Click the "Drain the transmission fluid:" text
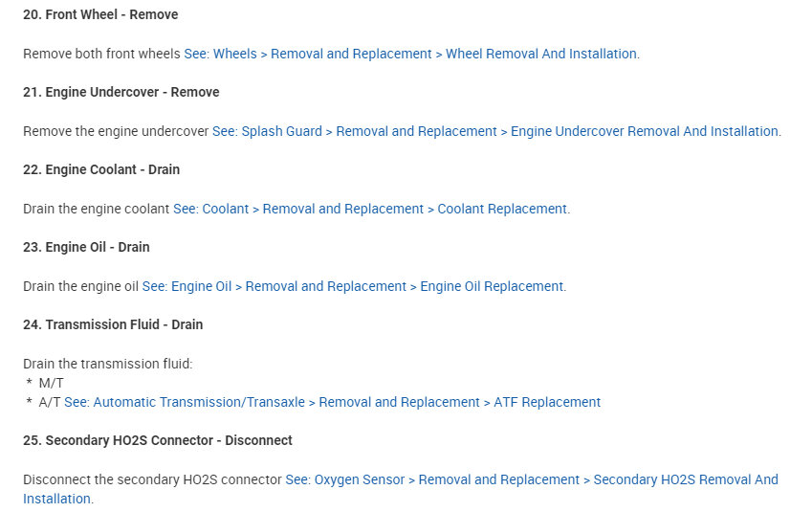This screenshot has height=512, width=812. (108, 364)
